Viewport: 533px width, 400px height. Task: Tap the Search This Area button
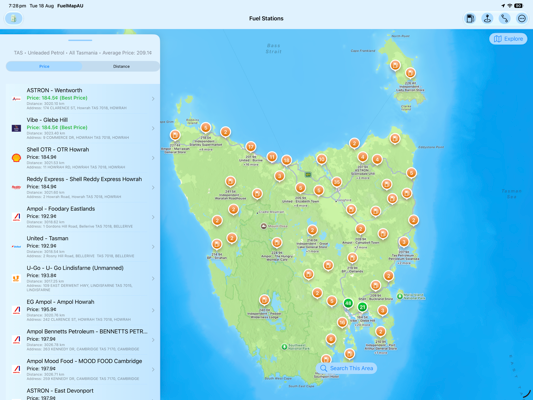click(x=346, y=368)
